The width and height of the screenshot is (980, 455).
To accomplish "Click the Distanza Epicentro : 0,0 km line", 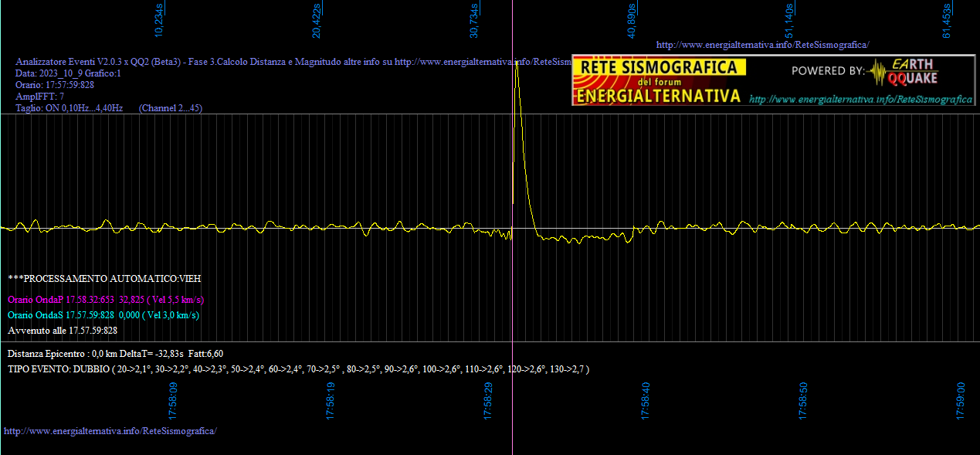I will pyautogui.click(x=116, y=353).
